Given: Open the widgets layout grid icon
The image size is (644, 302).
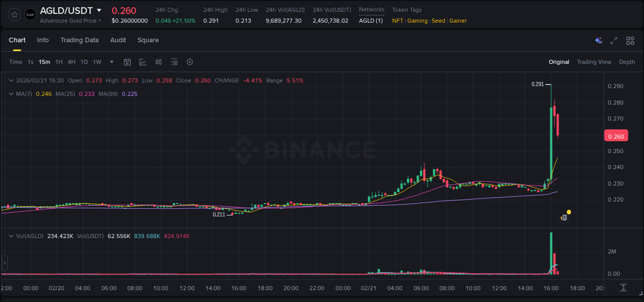Looking at the screenshot, I should (629, 40).
